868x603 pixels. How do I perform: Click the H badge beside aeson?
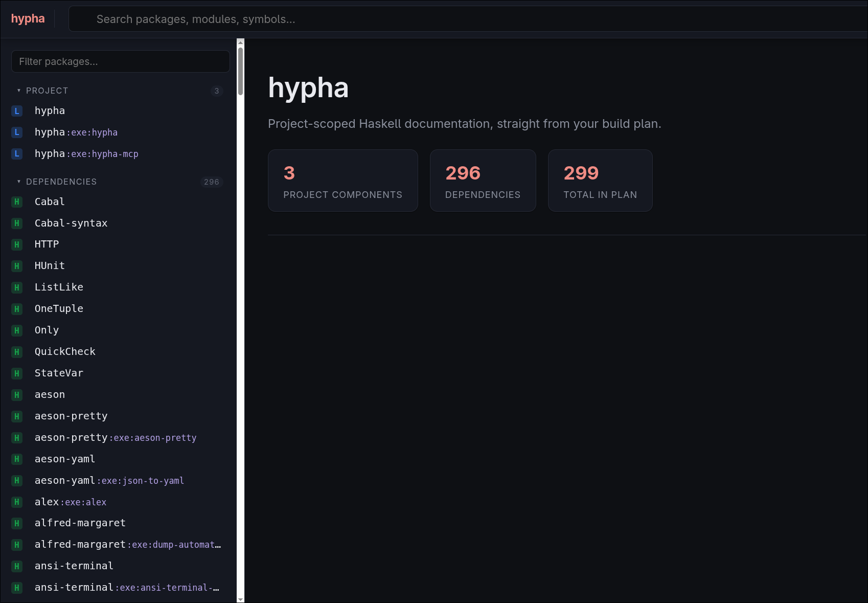(x=17, y=395)
